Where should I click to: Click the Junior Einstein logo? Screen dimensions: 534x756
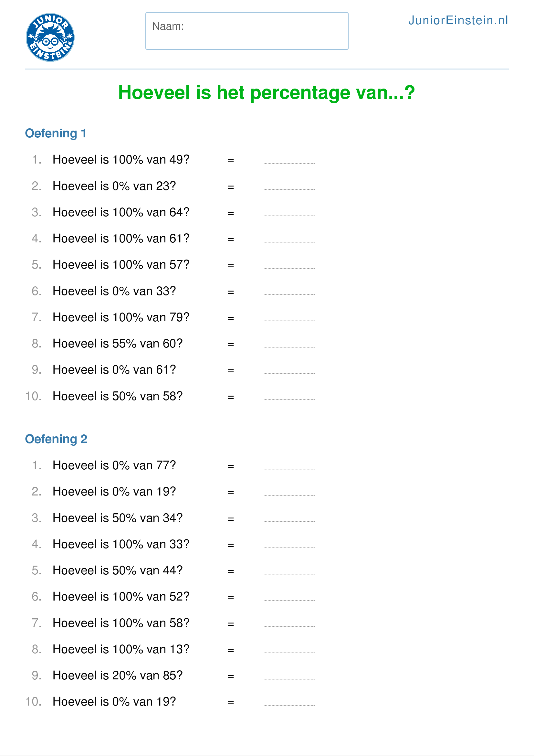[50, 37]
